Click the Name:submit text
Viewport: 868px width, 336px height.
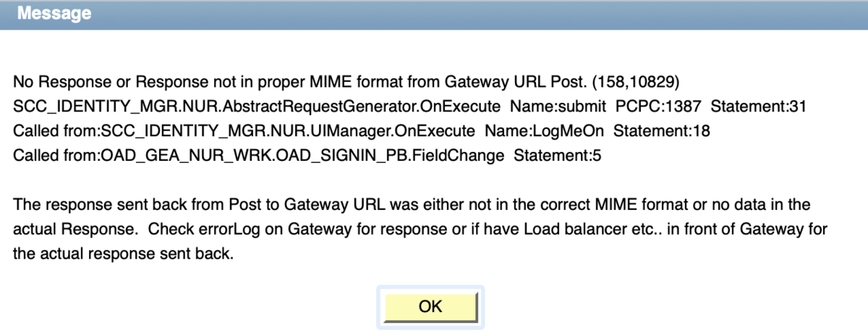point(558,107)
